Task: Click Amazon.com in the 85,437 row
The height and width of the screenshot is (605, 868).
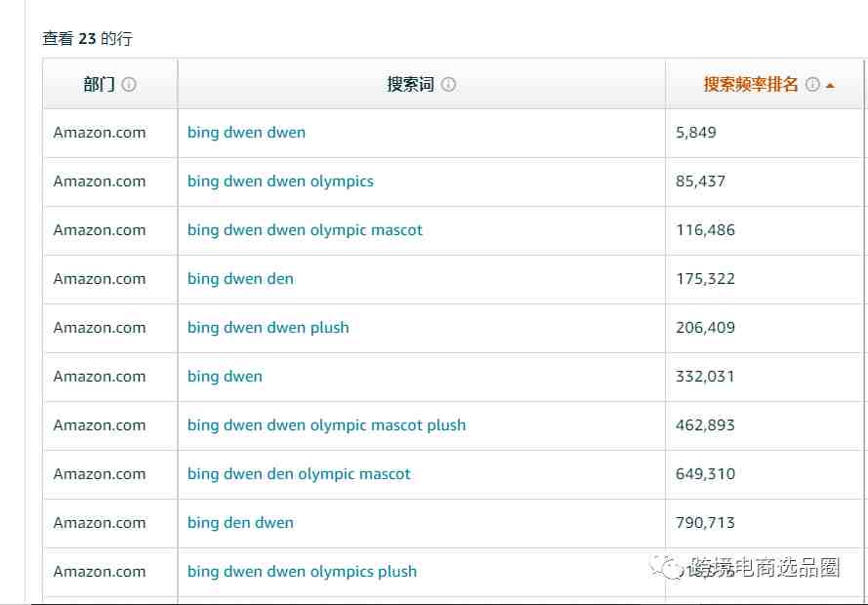Action: click(x=100, y=181)
